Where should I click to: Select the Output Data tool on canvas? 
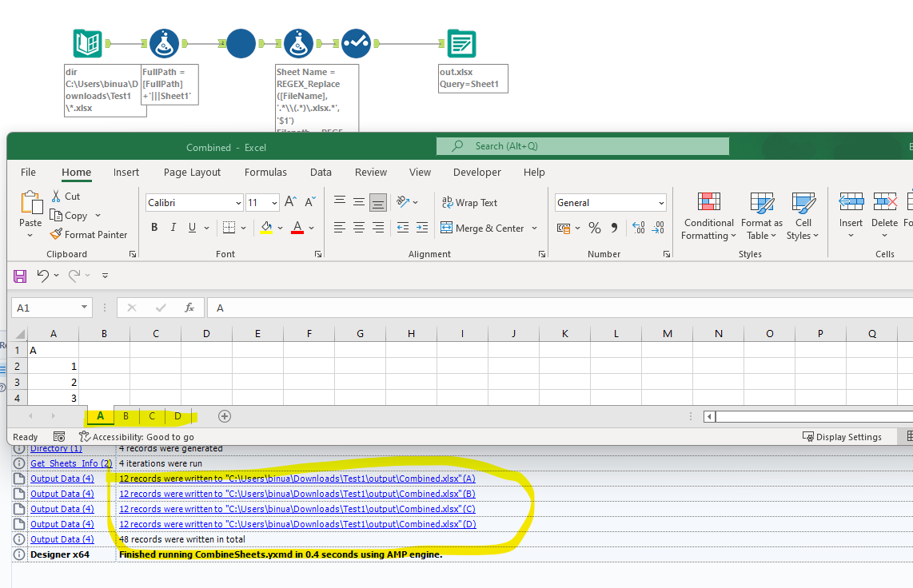point(461,44)
